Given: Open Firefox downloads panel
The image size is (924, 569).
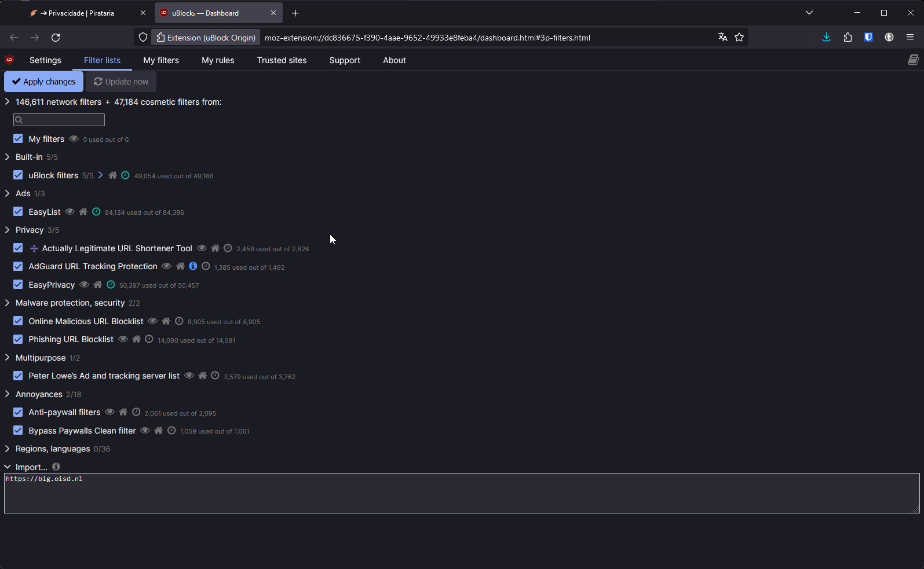Looking at the screenshot, I should [827, 37].
